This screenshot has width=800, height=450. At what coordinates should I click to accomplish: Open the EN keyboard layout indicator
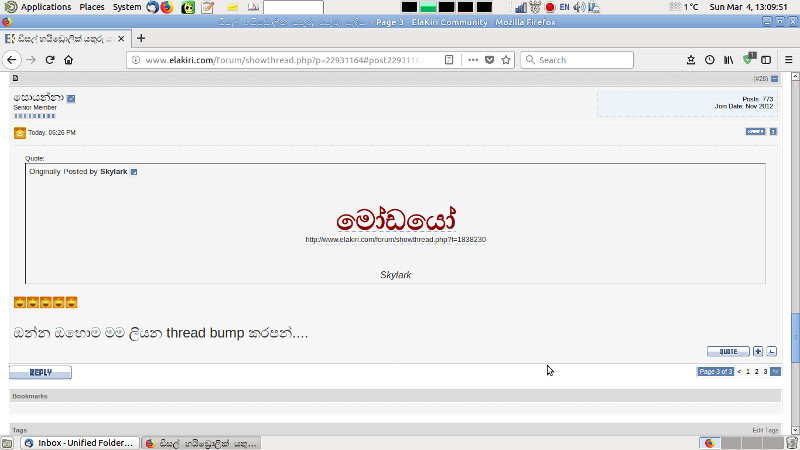point(564,7)
